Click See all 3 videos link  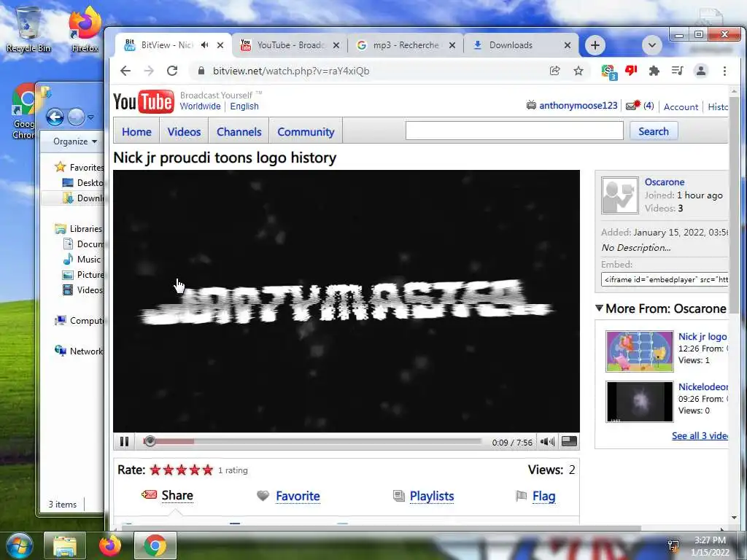(700, 436)
